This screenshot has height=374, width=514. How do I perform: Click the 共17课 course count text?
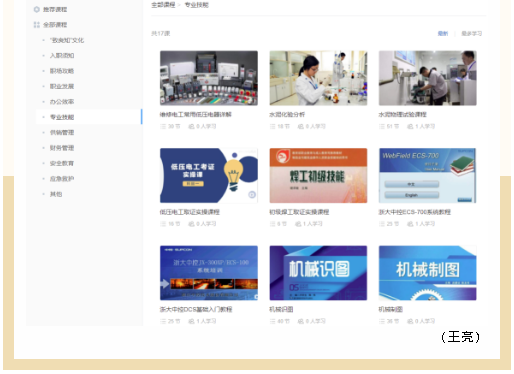(161, 33)
